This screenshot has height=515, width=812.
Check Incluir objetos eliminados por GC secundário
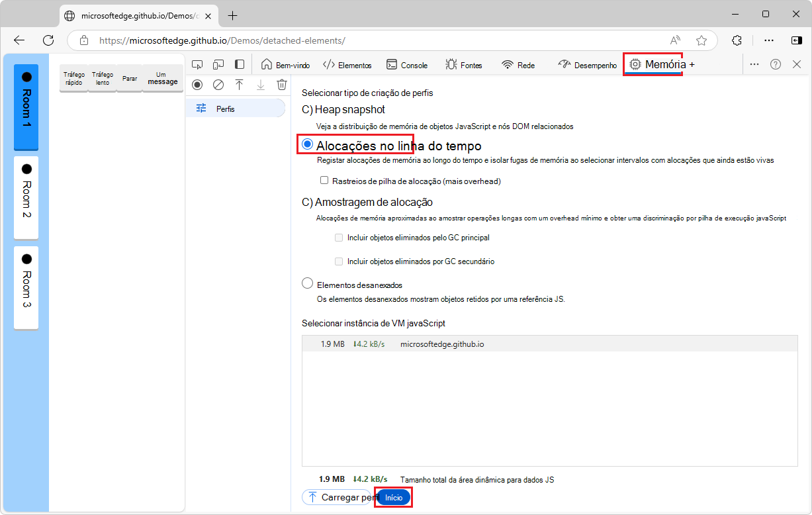tap(339, 261)
